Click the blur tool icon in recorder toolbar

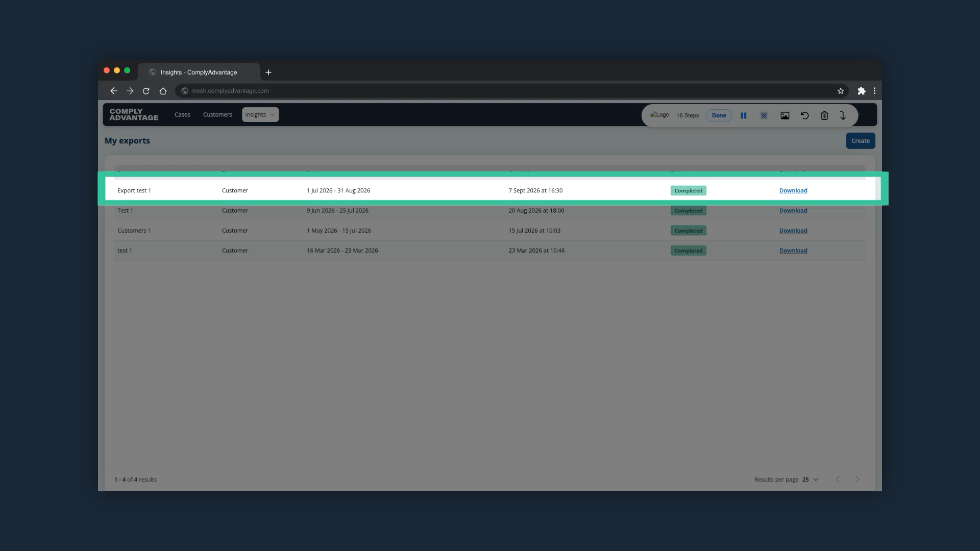coord(764,116)
